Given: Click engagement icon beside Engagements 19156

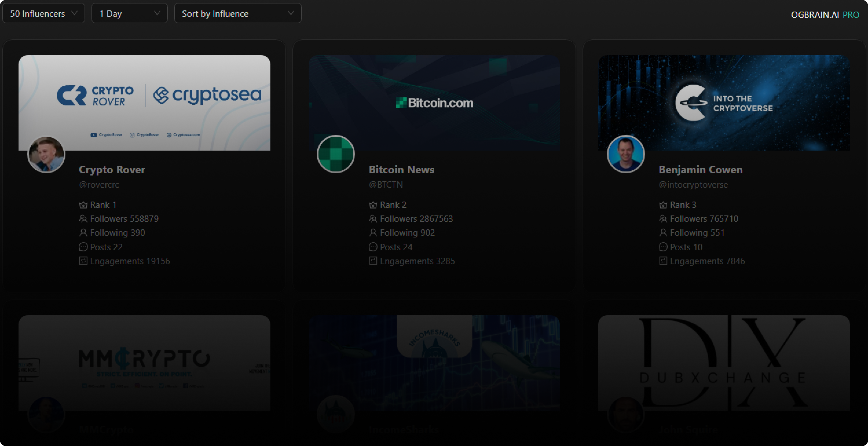Looking at the screenshot, I should pyautogui.click(x=83, y=261).
